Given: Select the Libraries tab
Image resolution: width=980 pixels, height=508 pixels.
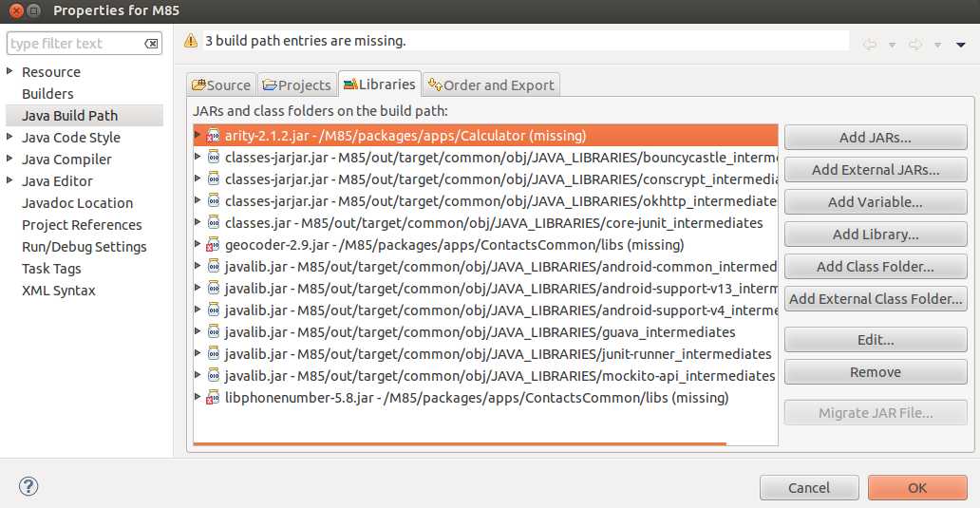Looking at the screenshot, I should 380,84.
